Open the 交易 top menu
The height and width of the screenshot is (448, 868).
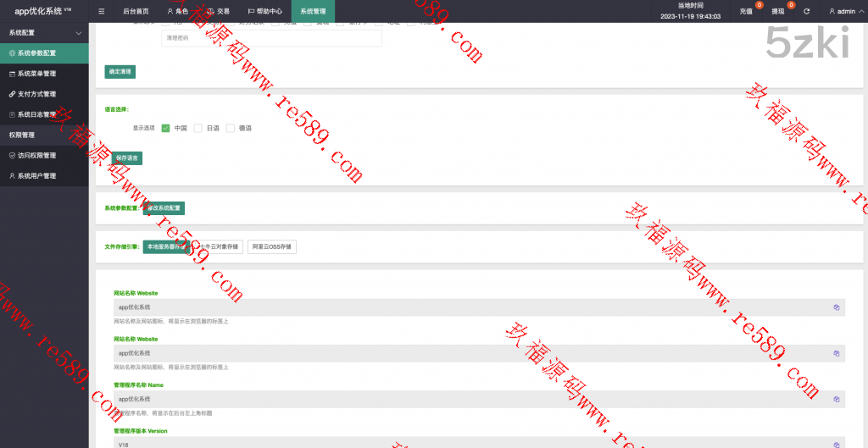(219, 12)
